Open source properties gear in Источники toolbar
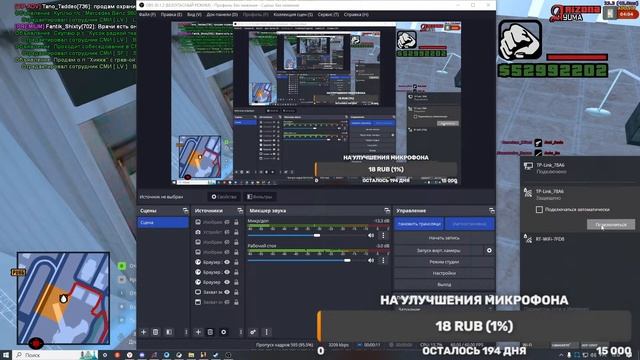 click(223, 332)
